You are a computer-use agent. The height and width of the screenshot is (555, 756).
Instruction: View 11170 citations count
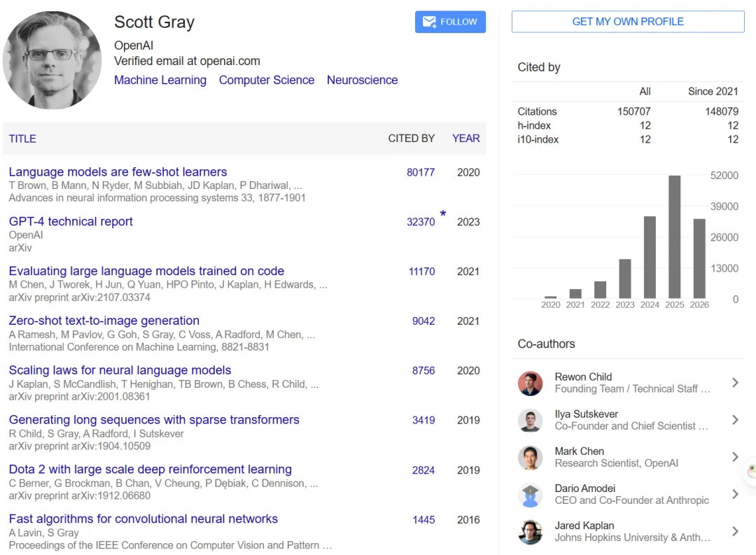[421, 272]
